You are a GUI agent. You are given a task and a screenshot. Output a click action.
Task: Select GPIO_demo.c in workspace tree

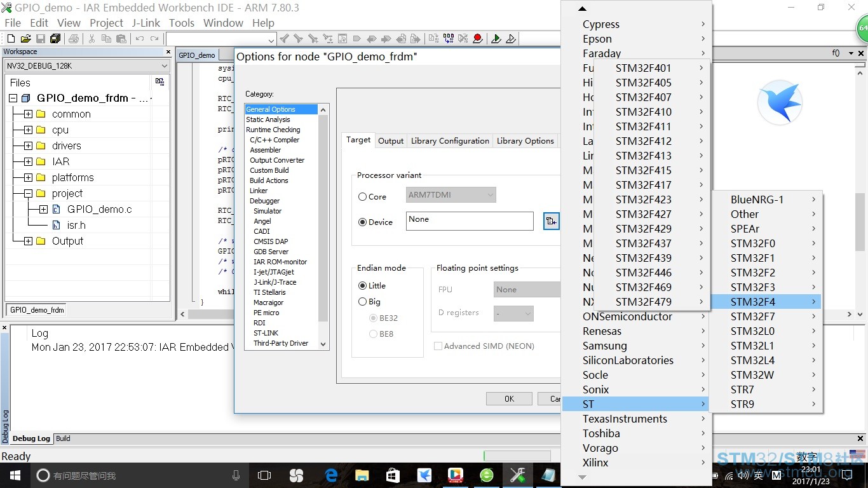(99, 209)
